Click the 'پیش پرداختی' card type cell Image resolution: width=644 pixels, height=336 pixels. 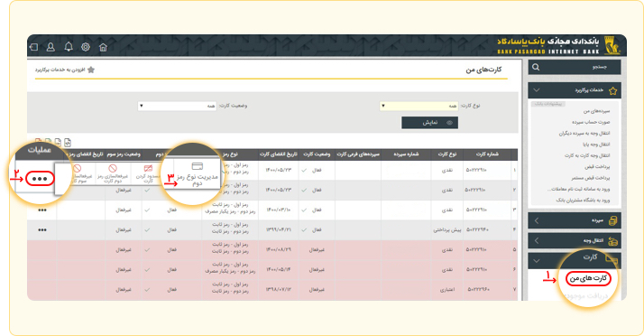click(447, 230)
